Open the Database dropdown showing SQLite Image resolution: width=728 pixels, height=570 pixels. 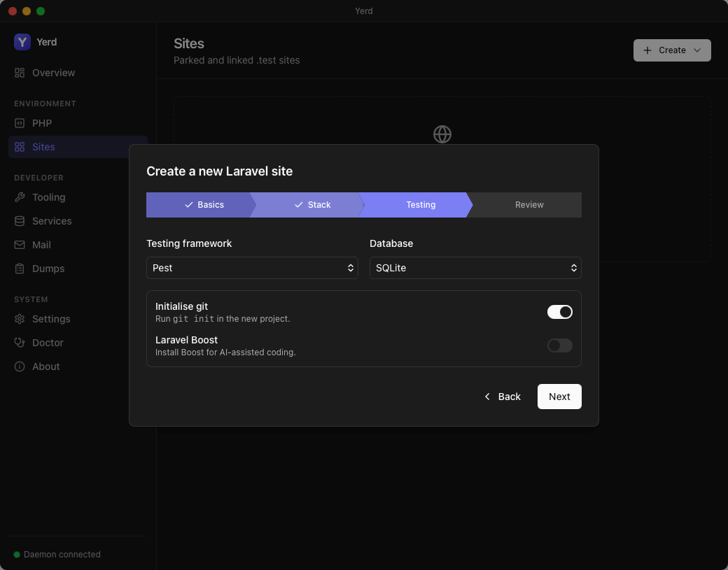475,268
